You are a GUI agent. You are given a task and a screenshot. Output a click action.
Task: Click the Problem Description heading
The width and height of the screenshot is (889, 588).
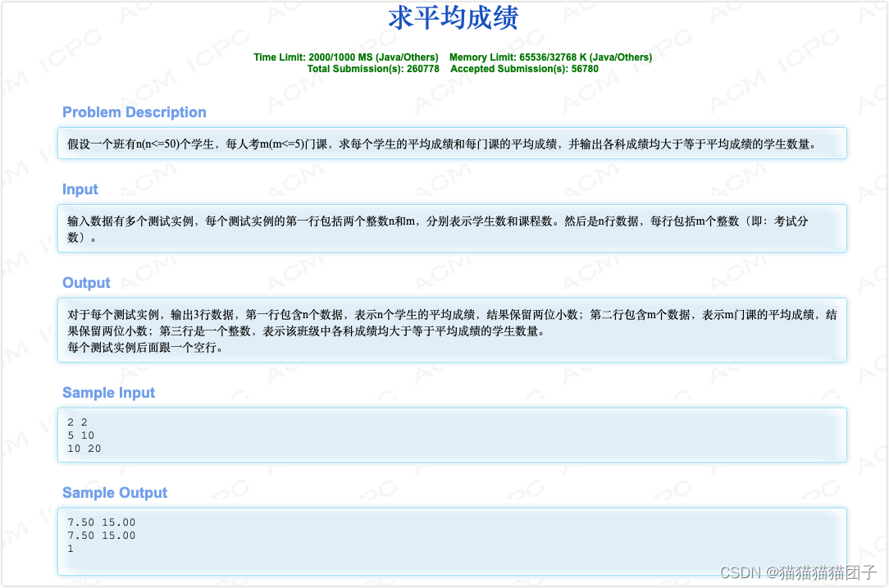point(134,112)
